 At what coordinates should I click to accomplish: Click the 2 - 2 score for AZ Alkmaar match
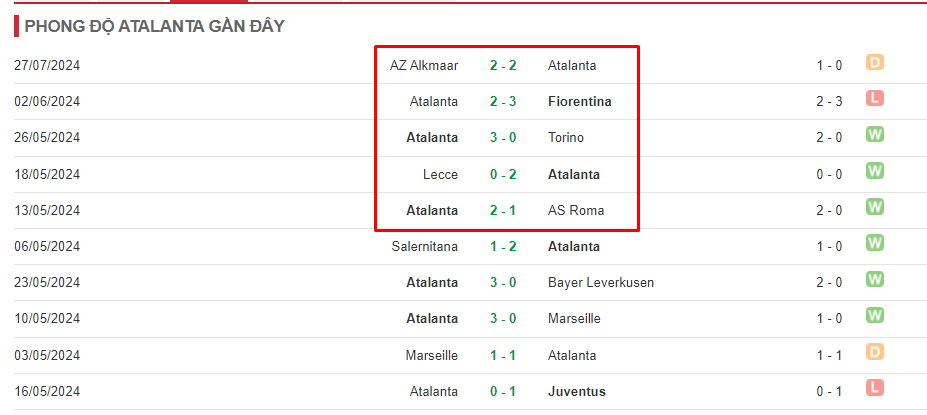[x=503, y=66]
